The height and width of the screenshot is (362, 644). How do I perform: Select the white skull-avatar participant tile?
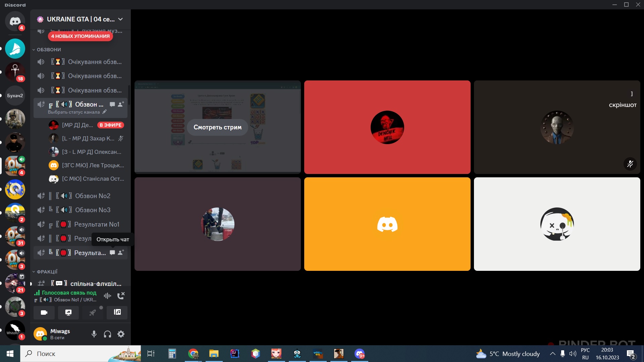557,224
